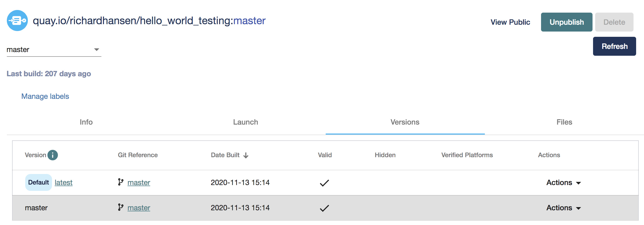Open the latest version link
This screenshot has width=644, height=225.
coord(64,182)
